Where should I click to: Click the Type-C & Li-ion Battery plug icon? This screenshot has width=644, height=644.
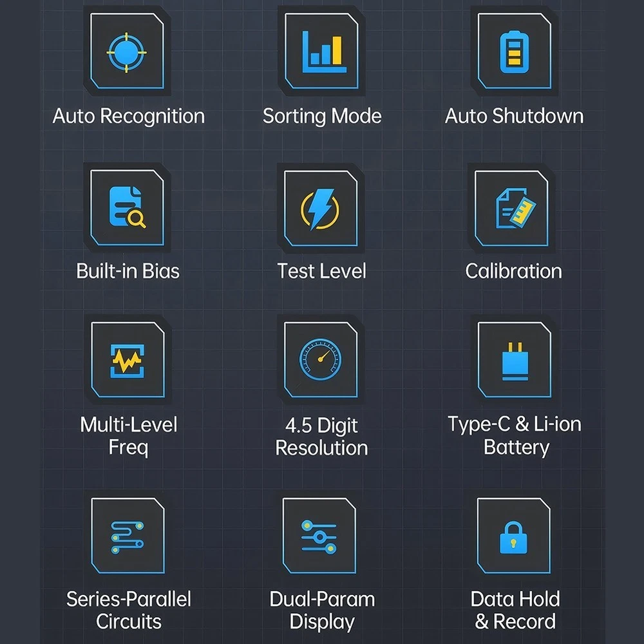click(514, 360)
